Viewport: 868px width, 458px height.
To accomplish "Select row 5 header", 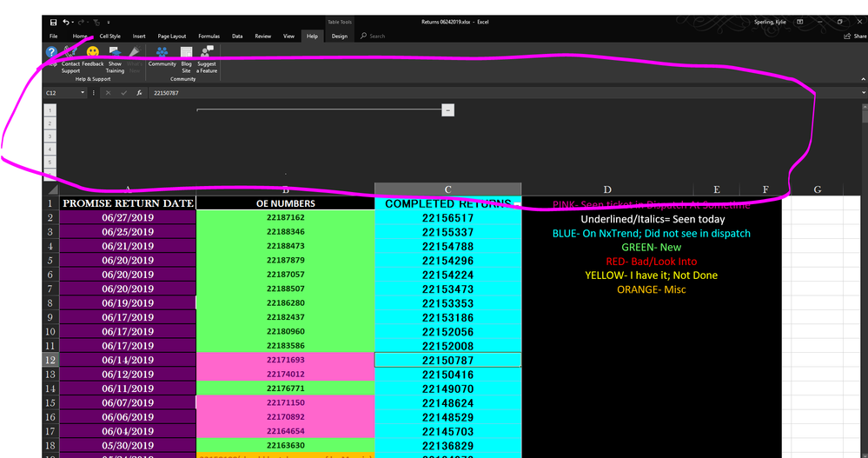I will tap(50, 261).
